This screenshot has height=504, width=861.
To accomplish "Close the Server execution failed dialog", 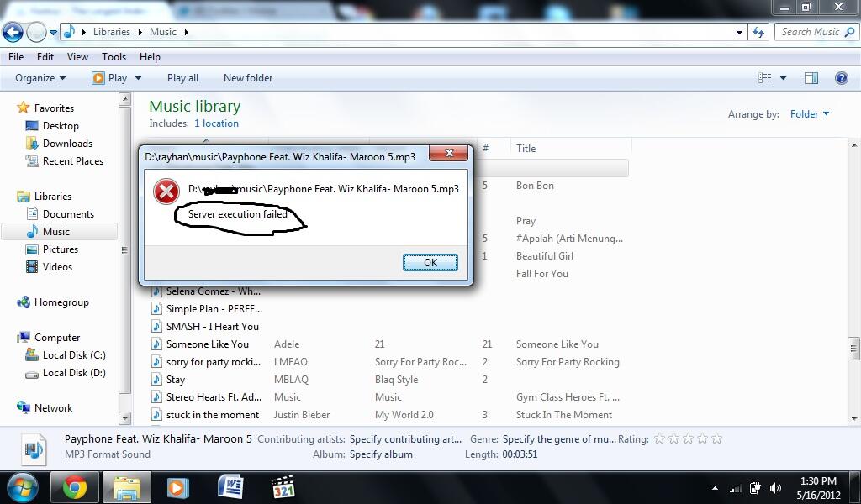I will (449, 153).
